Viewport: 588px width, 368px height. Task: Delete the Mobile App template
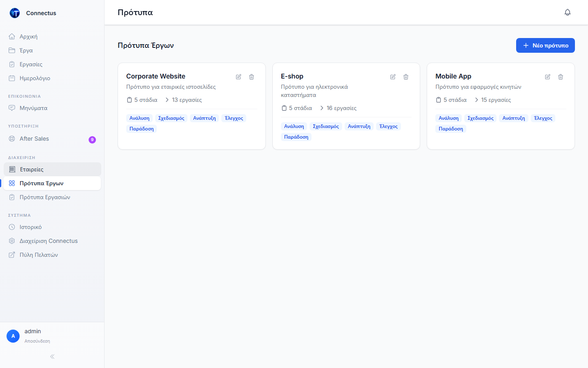point(561,77)
